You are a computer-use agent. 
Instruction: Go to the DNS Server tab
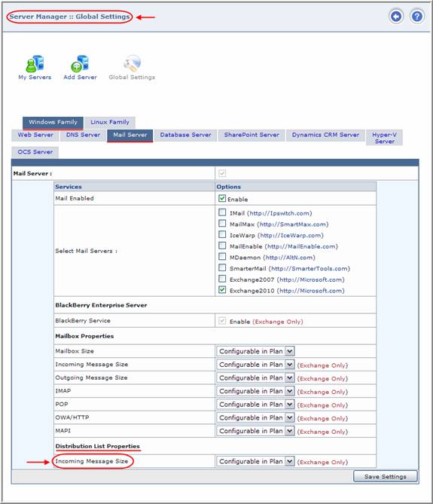tap(83, 135)
